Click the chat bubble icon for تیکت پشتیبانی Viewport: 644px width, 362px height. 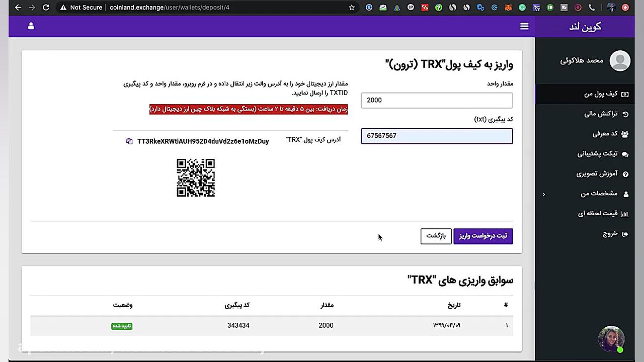tap(625, 154)
